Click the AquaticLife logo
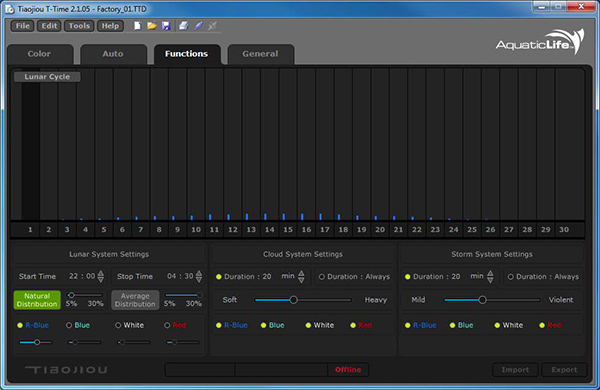 pos(540,42)
